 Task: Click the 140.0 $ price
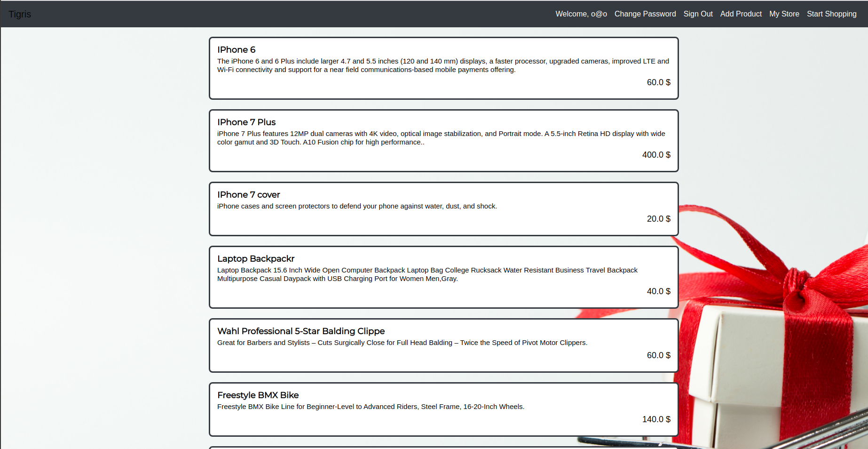(656, 419)
